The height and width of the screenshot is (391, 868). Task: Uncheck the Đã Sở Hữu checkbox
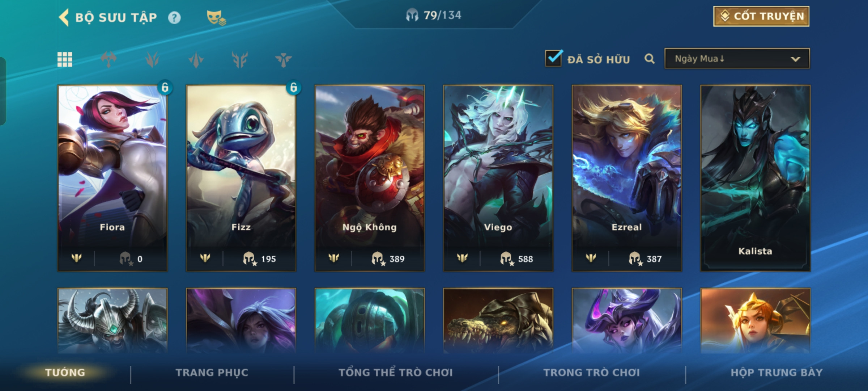(553, 58)
